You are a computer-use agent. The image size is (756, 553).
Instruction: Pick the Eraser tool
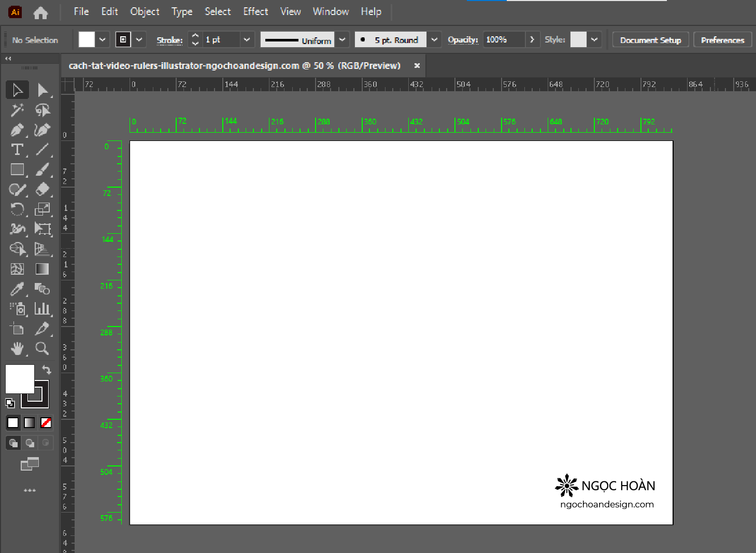tap(42, 189)
